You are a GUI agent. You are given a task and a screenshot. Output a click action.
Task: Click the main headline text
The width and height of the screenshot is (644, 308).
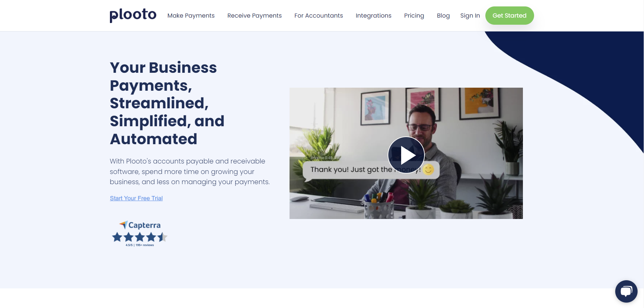click(x=167, y=103)
